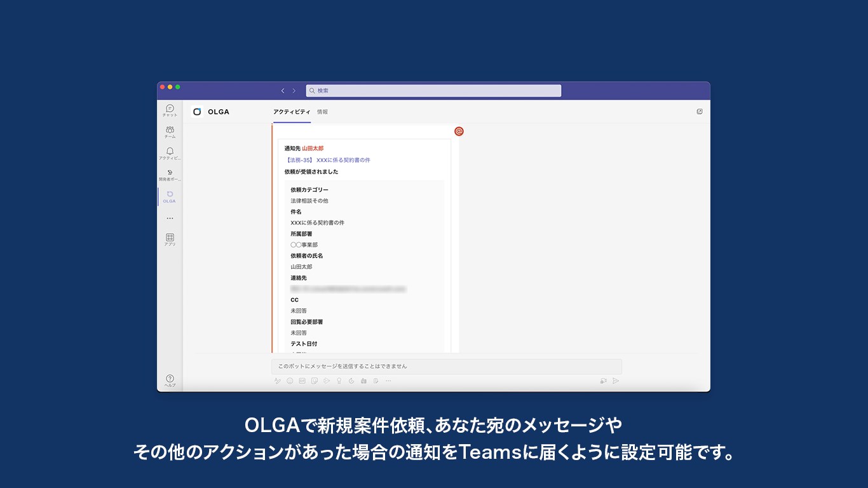Click the disabled message input box
868x488 pixels.
[x=447, y=367]
